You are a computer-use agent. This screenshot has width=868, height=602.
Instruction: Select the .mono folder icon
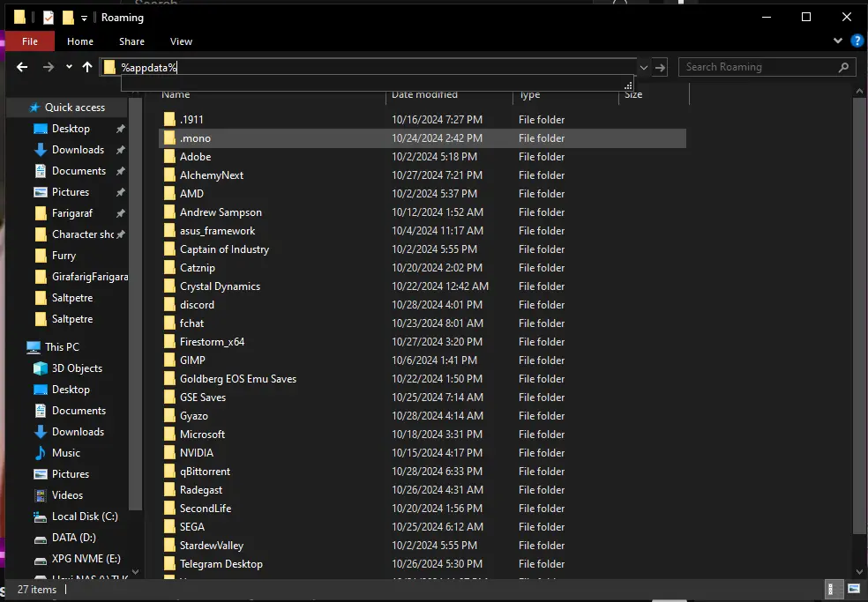click(169, 138)
